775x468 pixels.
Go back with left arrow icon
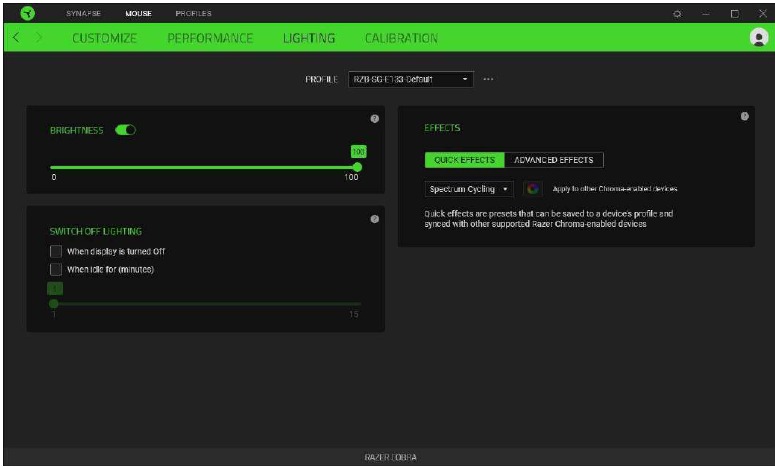point(17,38)
